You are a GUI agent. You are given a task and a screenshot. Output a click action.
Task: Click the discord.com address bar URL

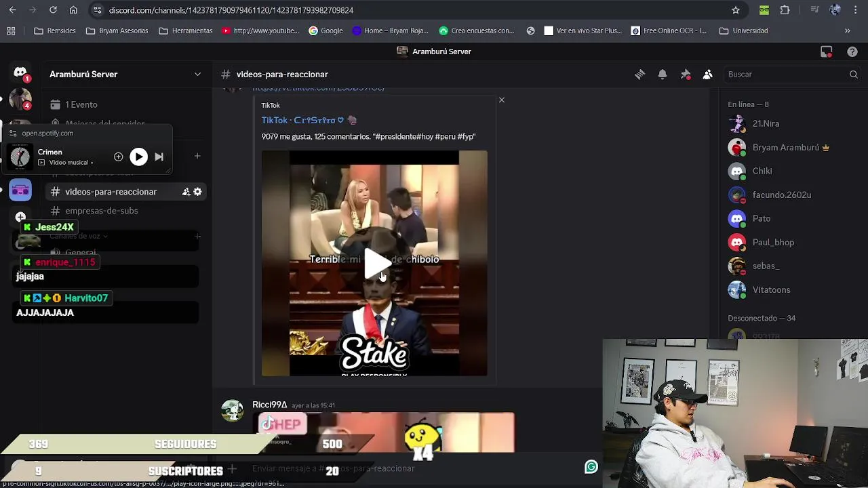[x=231, y=10]
